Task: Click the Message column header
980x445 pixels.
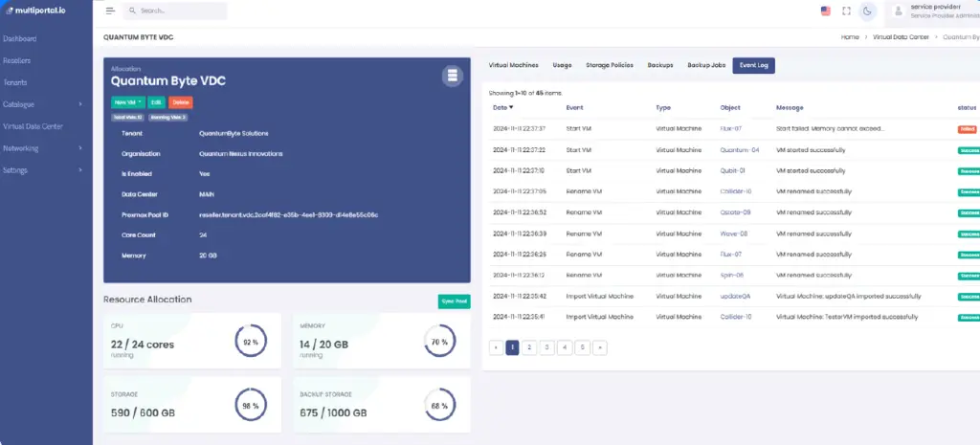Action: pyautogui.click(x=790, y=107)
